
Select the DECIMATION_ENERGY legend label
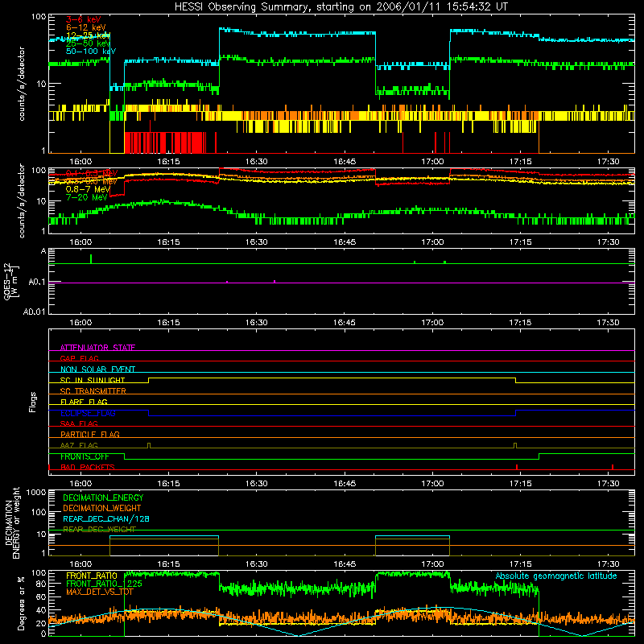tap(103, 497)
